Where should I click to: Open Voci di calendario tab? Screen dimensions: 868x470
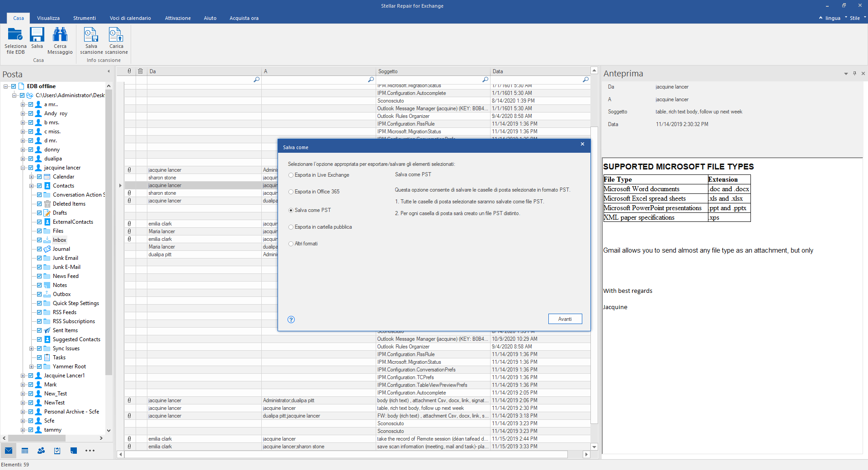click(130, 18)
